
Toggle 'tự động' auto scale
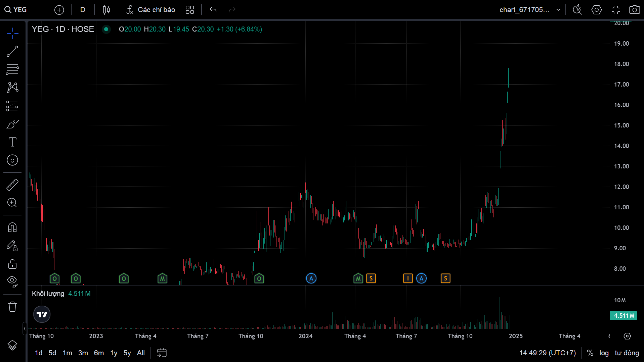coord(627,353)
